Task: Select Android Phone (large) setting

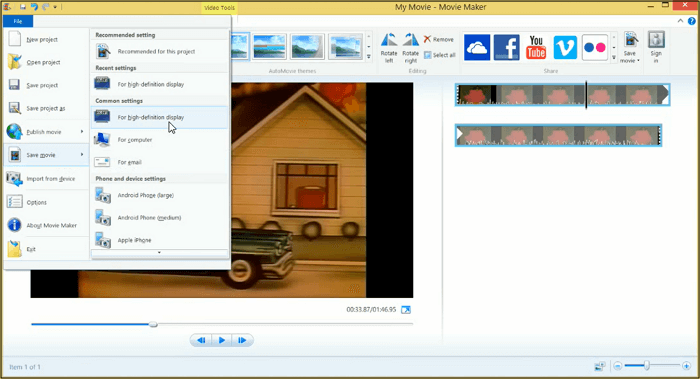Action: pyautogui.click(x=159, y=196)
